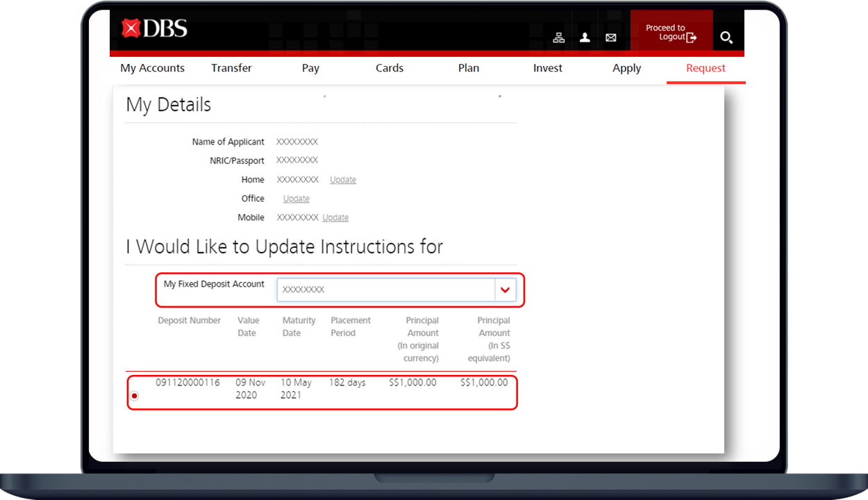This screenshot has height=500, width=868.
Task: Click the My Fixed Deposit Account field
Action: point(385,290)
